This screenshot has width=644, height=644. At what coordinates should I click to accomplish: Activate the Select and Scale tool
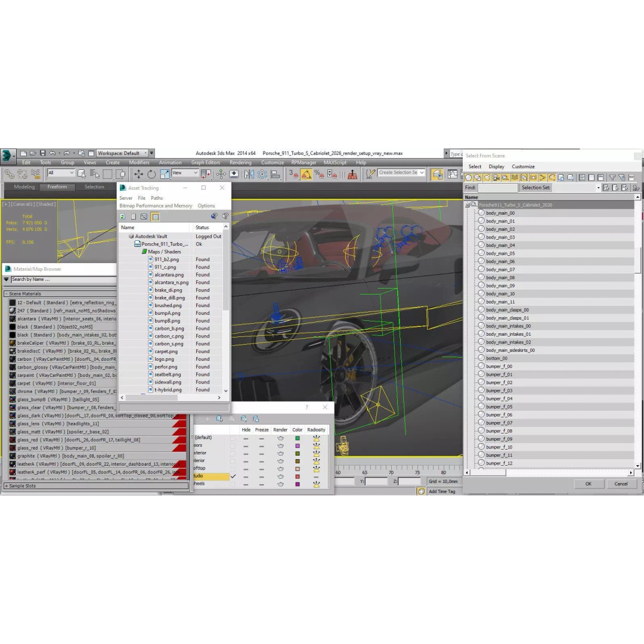pos(165,175)
